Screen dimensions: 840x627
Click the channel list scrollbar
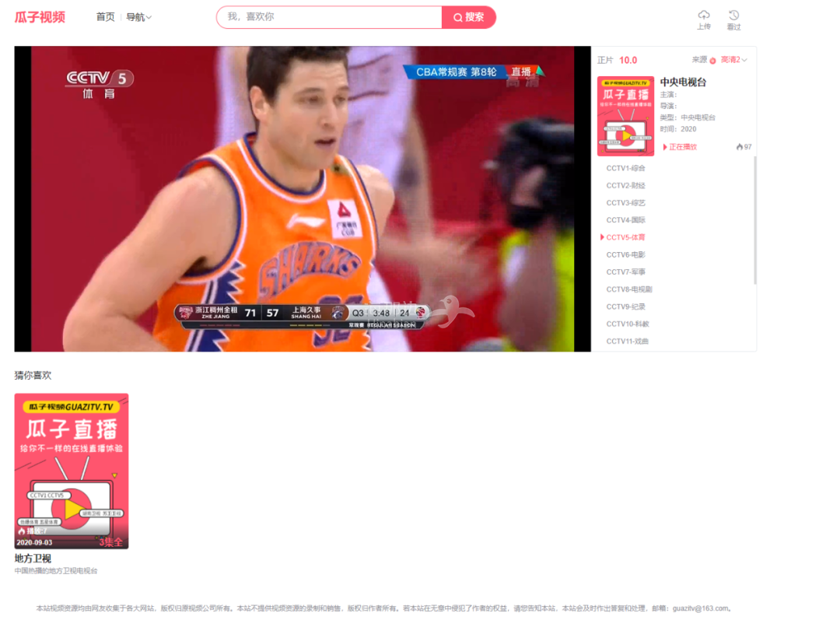pos(755,219)
